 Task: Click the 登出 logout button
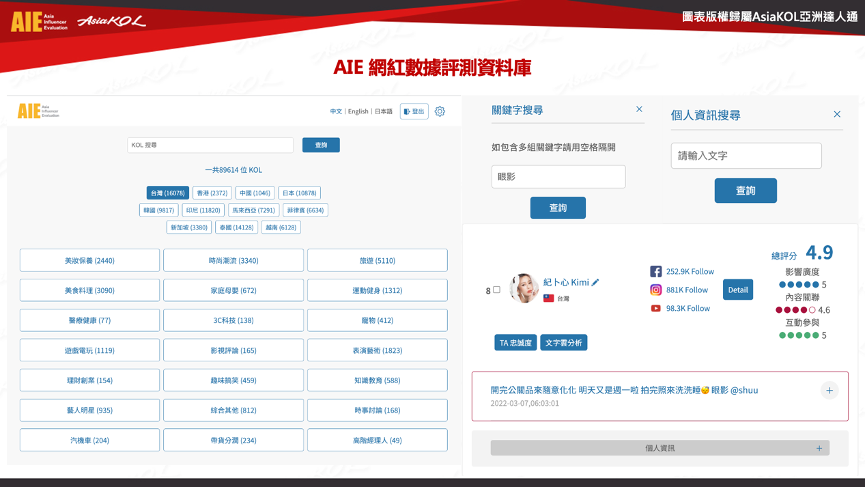click(x=414, y=112)
